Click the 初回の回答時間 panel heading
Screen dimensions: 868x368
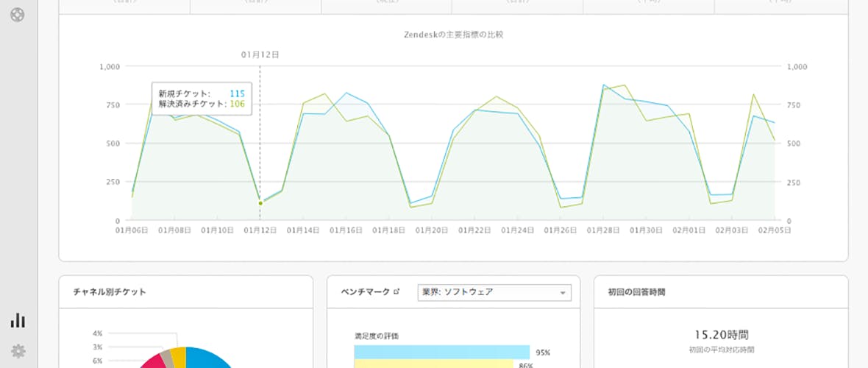coord(636,292)
